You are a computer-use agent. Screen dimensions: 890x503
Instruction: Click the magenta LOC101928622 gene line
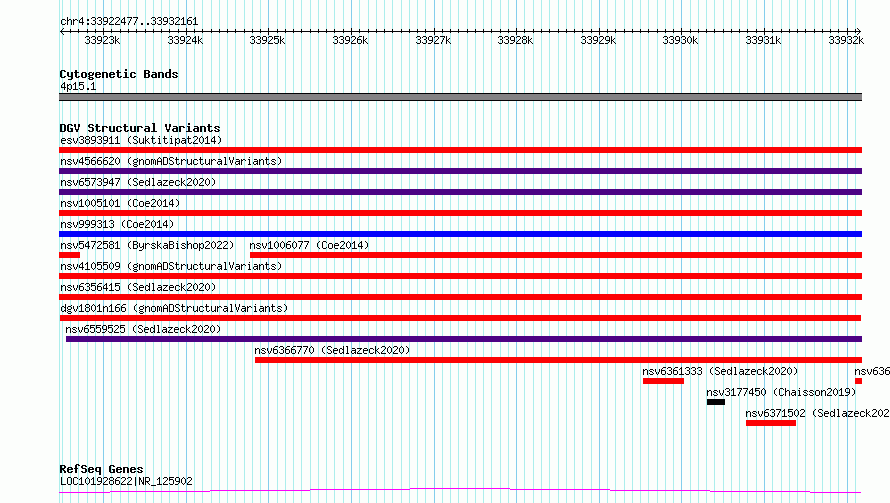click(460, 491)
